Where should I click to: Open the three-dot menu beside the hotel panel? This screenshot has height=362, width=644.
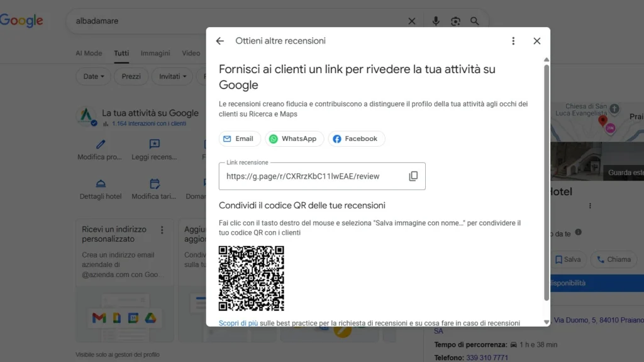coord(590,206)
